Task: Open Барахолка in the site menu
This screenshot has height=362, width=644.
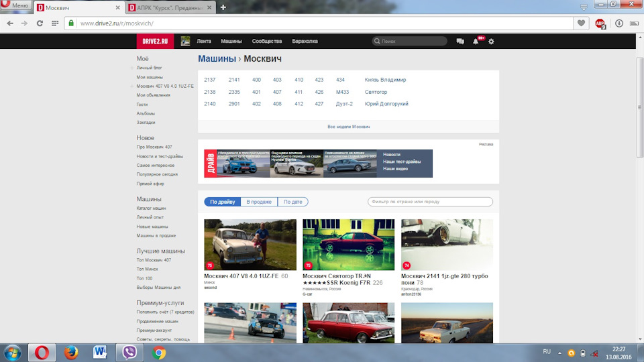Action: [x=305, y=41]
